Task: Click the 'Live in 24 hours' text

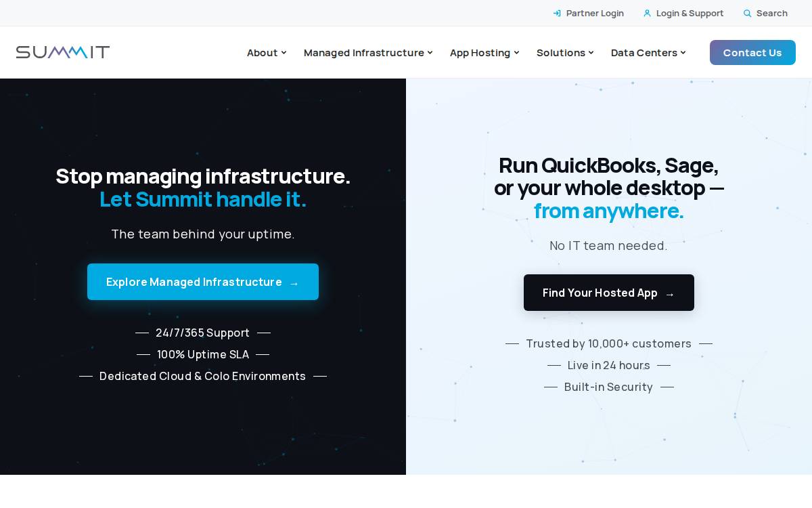Action: coord(608,365)
